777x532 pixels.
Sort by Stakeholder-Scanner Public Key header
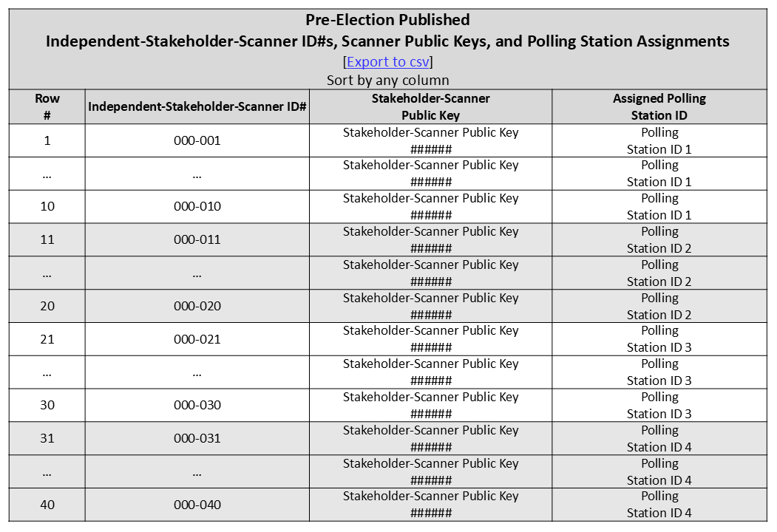430,106
